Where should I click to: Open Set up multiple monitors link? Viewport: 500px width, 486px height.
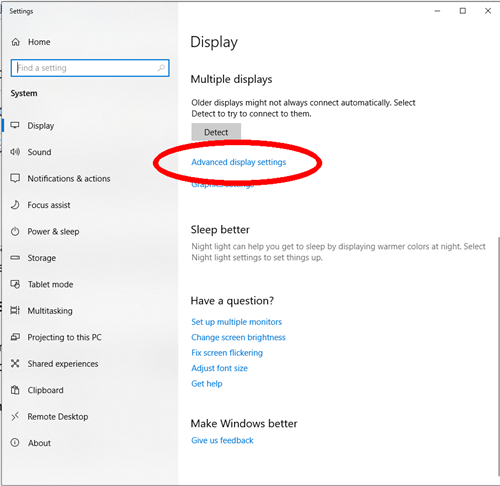pyautogui.click(x=236, y=322)
